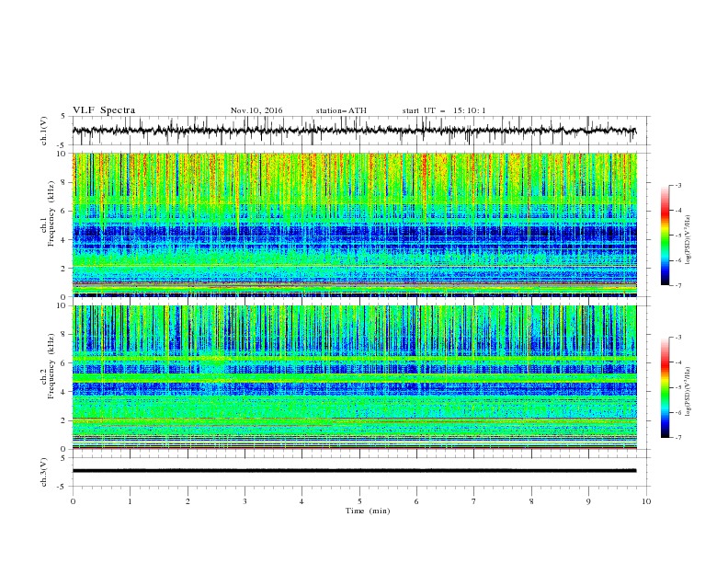728x563 pixels.
Task: Click the ch.1 colorbar "log(PSD)(V²/Hz)" label
Action: 688,240
